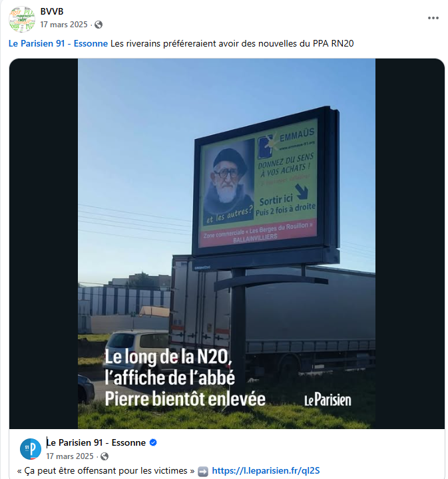Click the Le Parisien watermark in video
This screenshot has height=479, width=448.
tap(328, 400)
